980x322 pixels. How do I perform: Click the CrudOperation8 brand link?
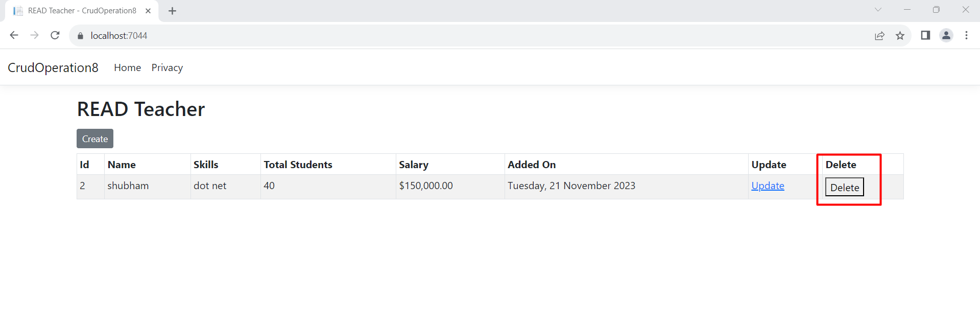tap(53, 67)
